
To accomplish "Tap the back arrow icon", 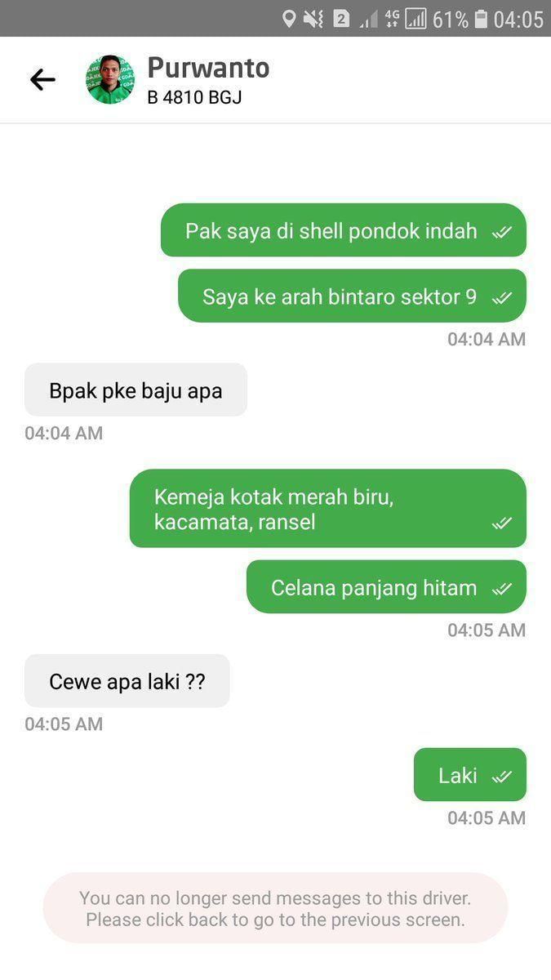I will tap(42, 79).
